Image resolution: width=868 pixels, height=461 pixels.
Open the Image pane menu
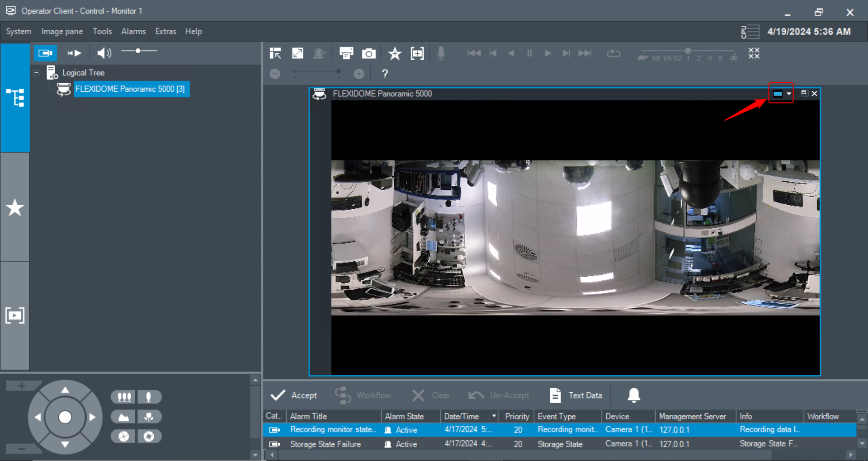[62, 31]
